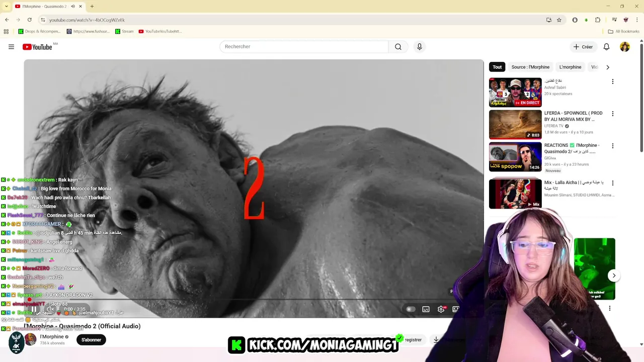This screenshot has width=644, height=362.
Task: Open options for the Achraf Sabiri video
Action: tap(612, 81)
